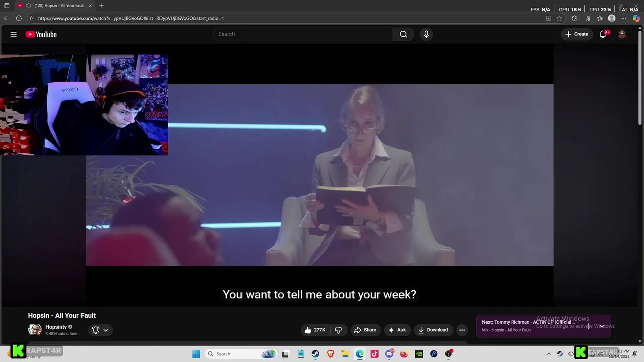Like the video with thumbs up
This screenshot has height=362, width=644.
(x=315, y=330)
